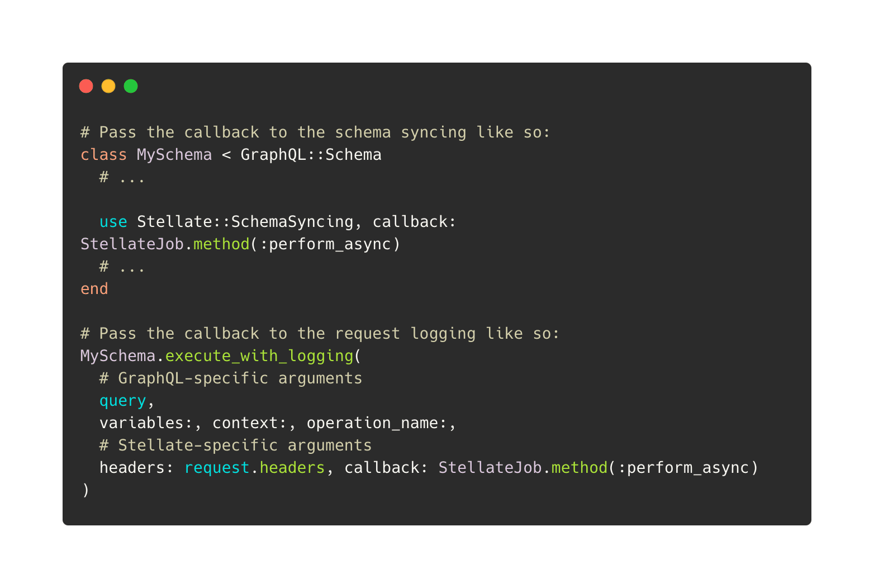Click the Stellate::SchemaSyncing module name
Screen dimensions: 874x588
tap(245, 222)
